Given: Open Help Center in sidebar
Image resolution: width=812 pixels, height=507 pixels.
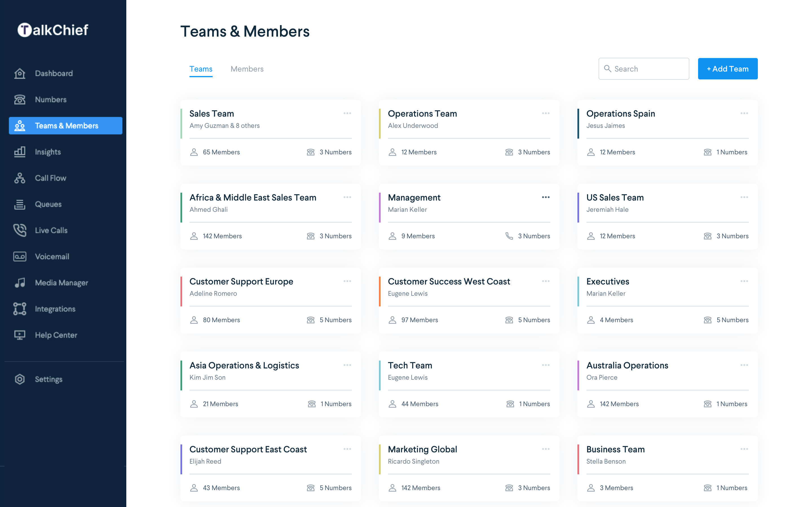Looking at the screenshot, I should (x=56, y=335).
